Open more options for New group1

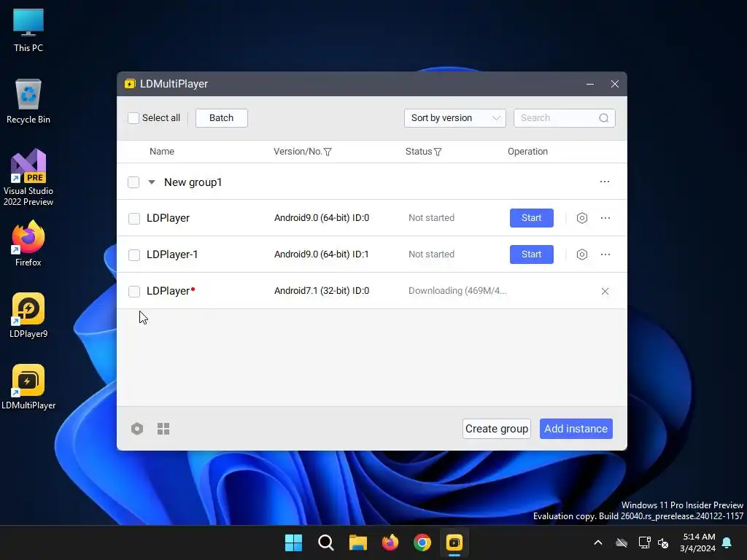[x=605, y=182]
